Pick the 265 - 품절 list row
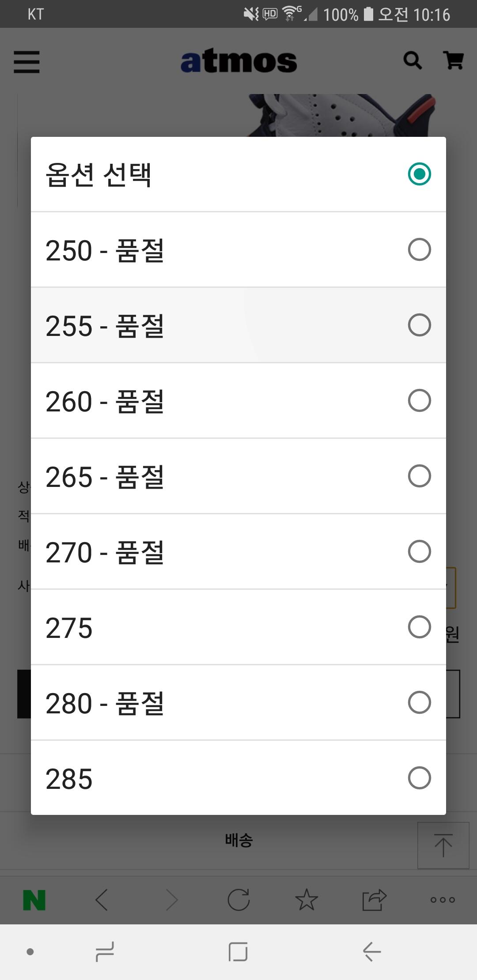The image size is (477, 980). tap(238, 476)
